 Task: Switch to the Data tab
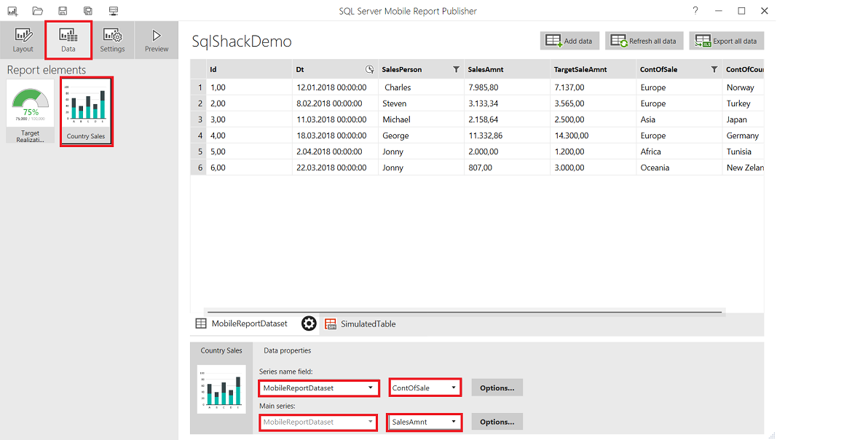tap(68, 40)
